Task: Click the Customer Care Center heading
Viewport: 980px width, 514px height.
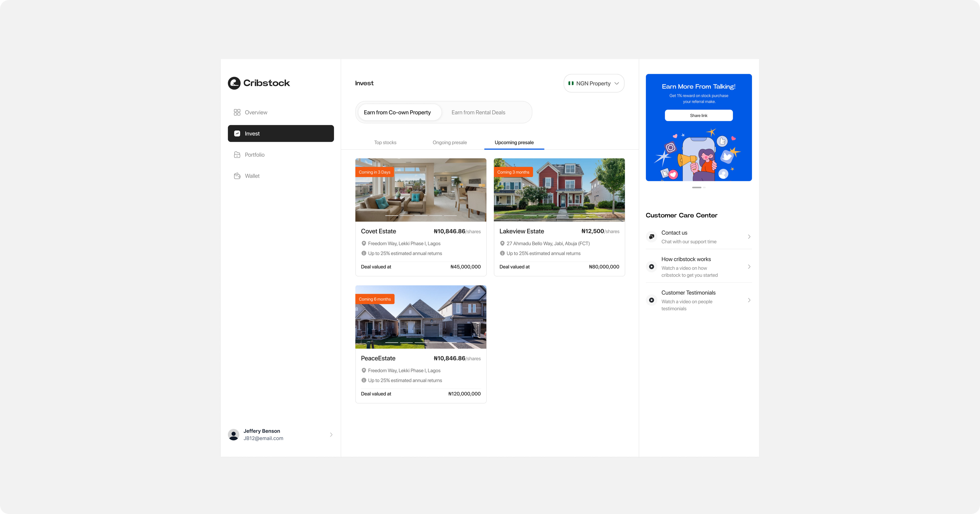Action: 681,215
